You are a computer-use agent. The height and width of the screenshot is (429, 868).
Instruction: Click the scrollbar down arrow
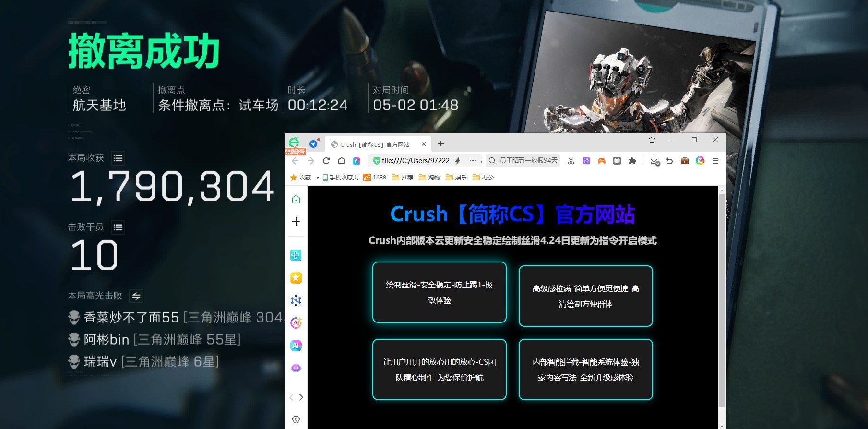tap(722, 426)
